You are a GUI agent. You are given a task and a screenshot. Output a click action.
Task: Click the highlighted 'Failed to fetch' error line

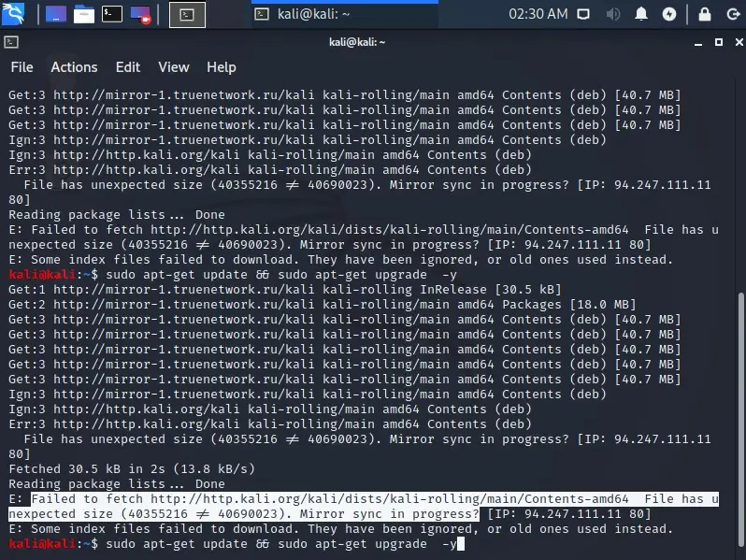tap(364, 506)
